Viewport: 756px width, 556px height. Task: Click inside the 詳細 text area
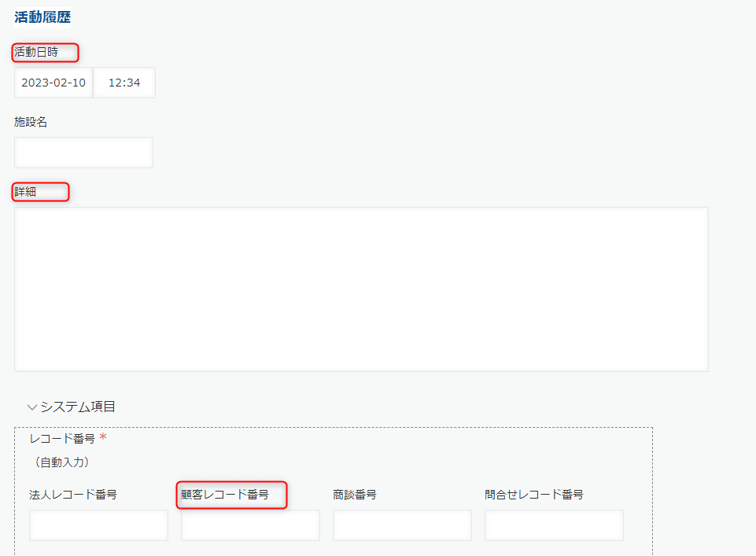coord(361,289)
